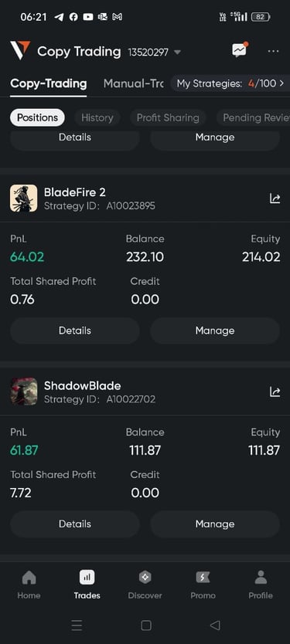Tap the Android back navigation button
Screen dimensions: 290x644
(215, 625)
